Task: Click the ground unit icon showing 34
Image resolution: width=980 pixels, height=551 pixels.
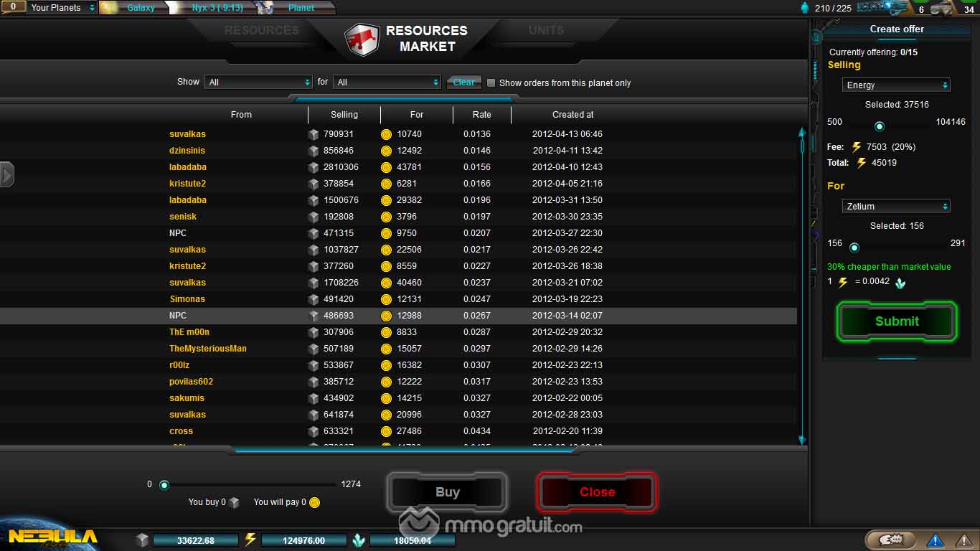Action: (x=944, y=8)
